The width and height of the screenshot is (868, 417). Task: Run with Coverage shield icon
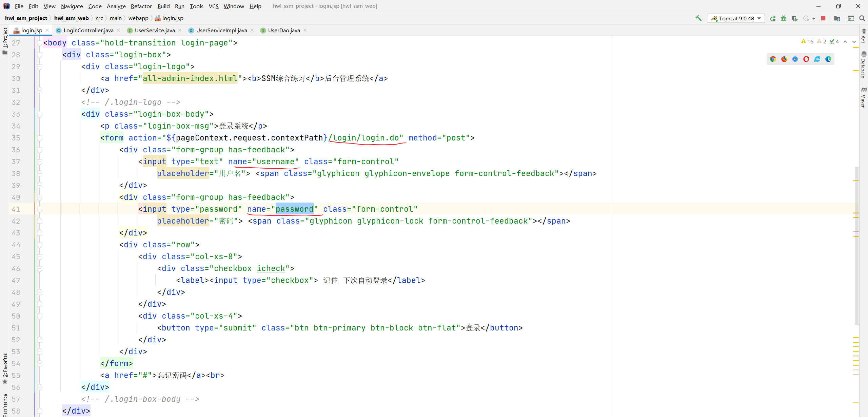[794, 18]
